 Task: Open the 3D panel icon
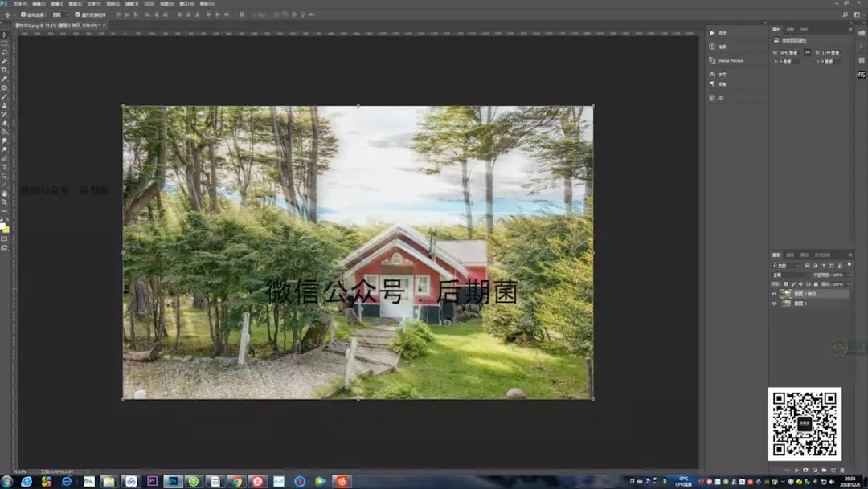tap(713, 98)
